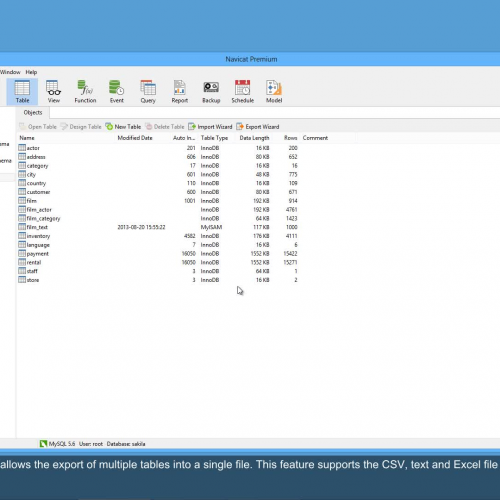Click the country table icon
This screenshot has height=500, width=500.
coord(22,183)
